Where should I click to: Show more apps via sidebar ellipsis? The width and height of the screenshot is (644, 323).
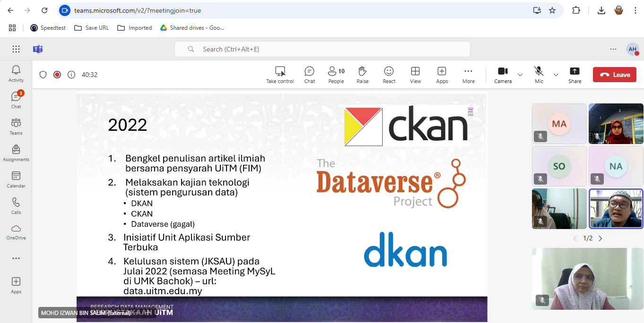[x=16, y=258]
